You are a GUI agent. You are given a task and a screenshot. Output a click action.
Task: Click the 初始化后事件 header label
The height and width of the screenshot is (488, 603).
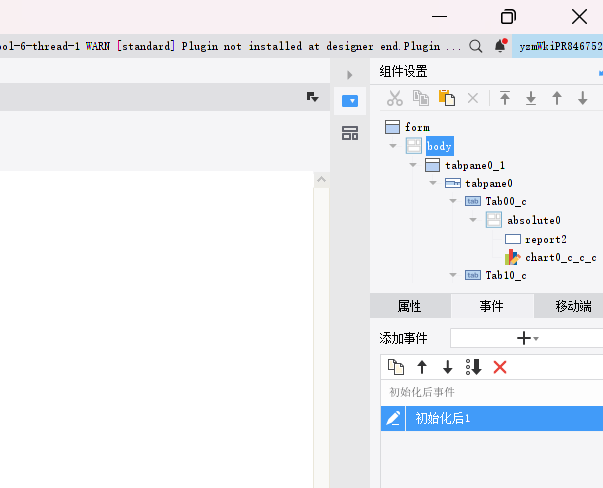point(422,392)
